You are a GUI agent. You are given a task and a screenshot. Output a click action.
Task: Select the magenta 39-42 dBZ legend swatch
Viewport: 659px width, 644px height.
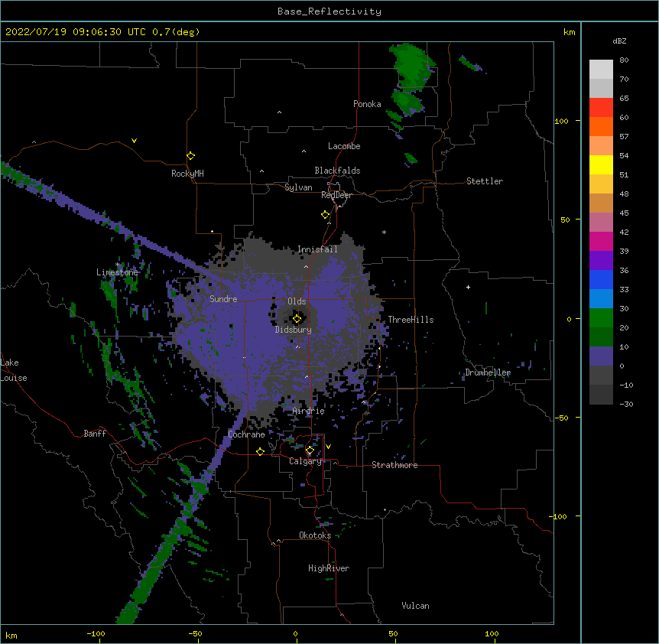601,241
